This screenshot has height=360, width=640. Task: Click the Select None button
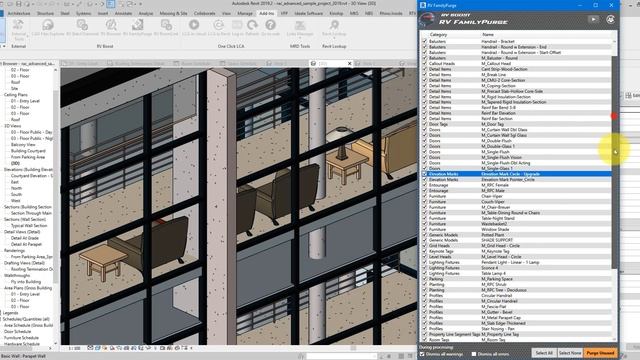(x=570, y=353)
